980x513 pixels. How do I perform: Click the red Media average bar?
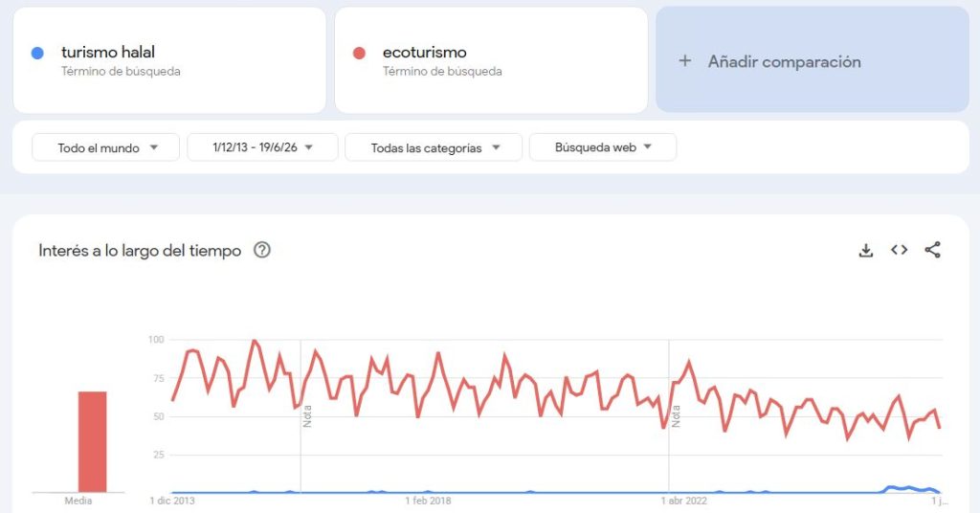coord(93,442)
